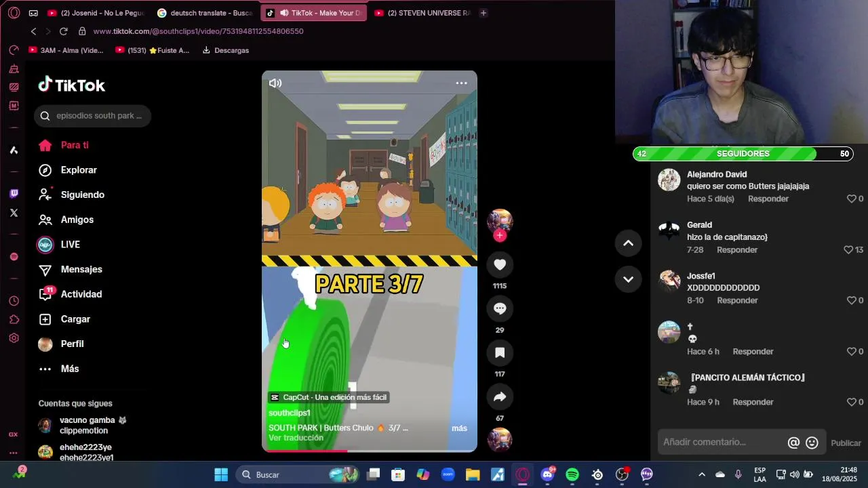The image size is (868, 488).
Task: Switch to the STEVEN UNIVERSE tab
Action: [x=422, y=13]
